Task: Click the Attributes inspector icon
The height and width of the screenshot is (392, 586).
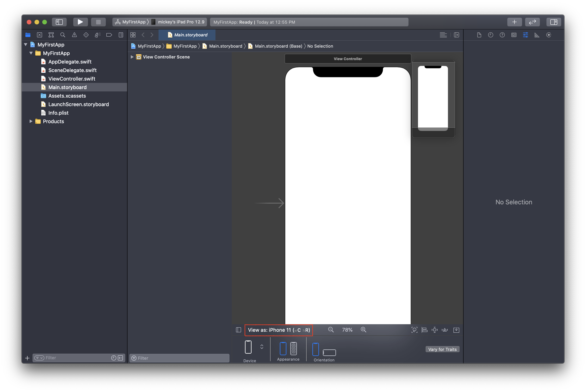Action: pyautogui.click(x=526, y=34)
